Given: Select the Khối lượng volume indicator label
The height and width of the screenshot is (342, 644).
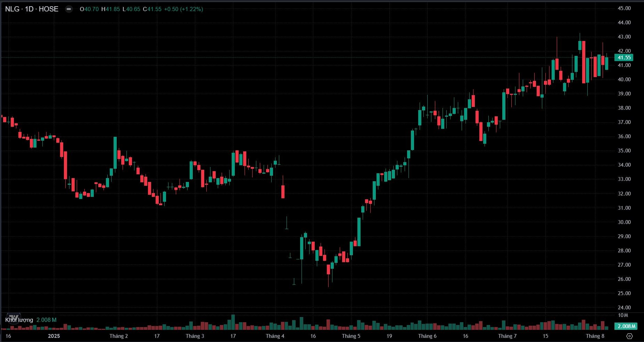Looking at the screenshot, I should click(x=19, y=320).
